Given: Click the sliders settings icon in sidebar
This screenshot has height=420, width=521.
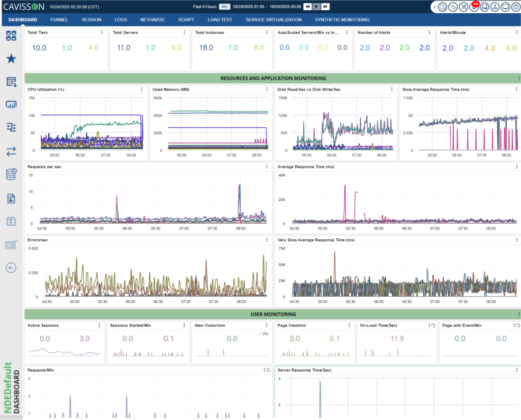Looking at the screenshot, I should [x=11, y=127].
